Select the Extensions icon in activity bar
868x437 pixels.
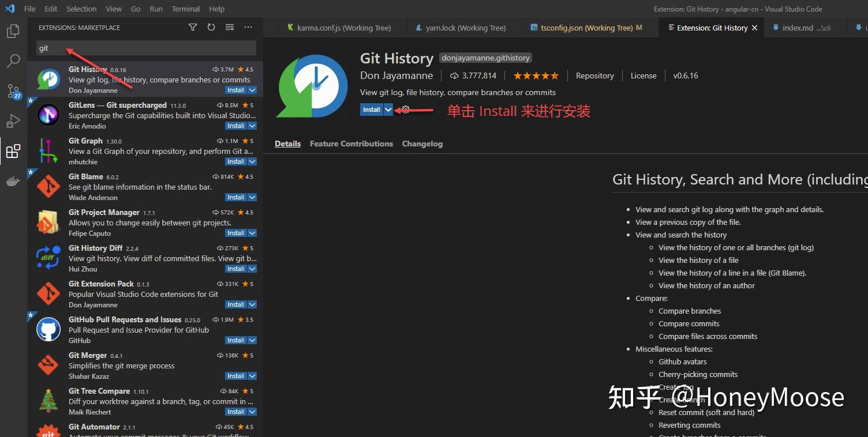[x=13, y=151]
